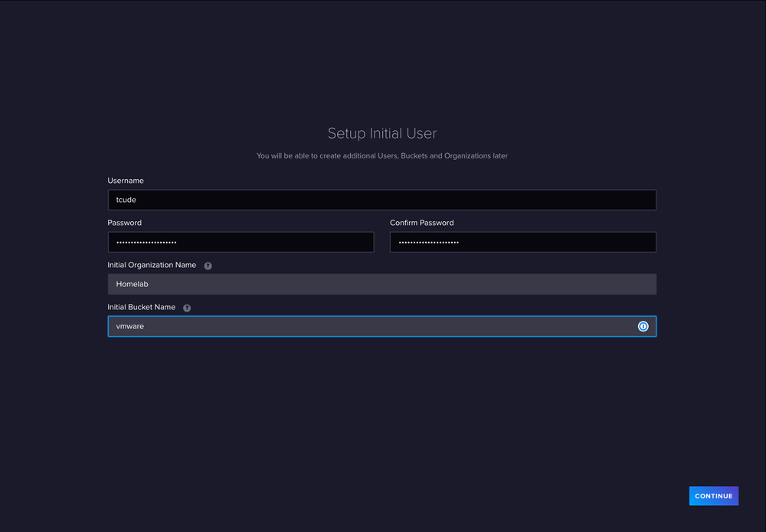Focus the Username input field

point(381,200)
